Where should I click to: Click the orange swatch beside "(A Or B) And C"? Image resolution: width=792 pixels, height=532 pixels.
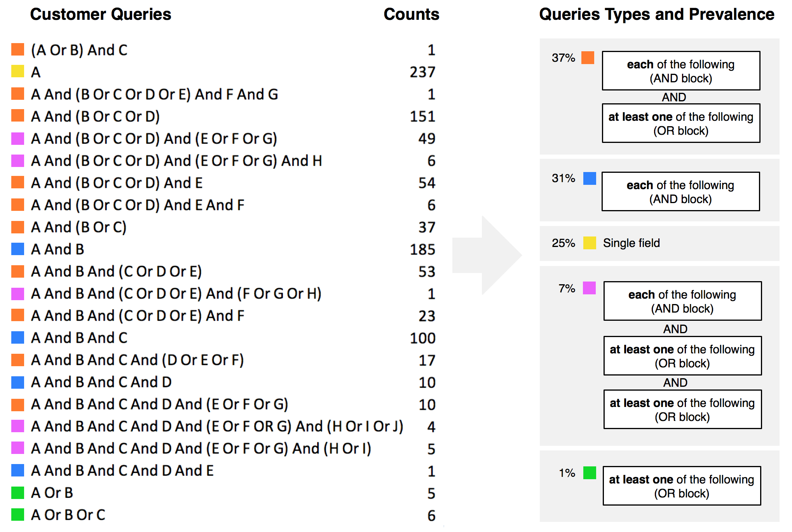coord(18,49)
